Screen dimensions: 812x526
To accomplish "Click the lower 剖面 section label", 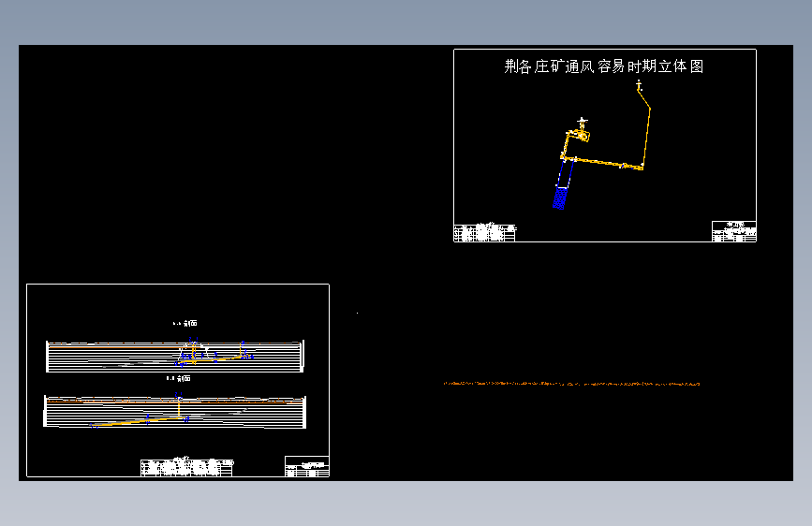I will [179, 379].
